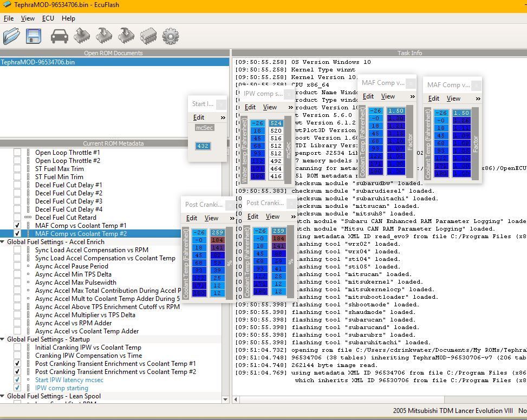The width and height of the screenshot is (527, 420).
Task: Select the Async Accel Pause Period table entry
Action: 71,266
